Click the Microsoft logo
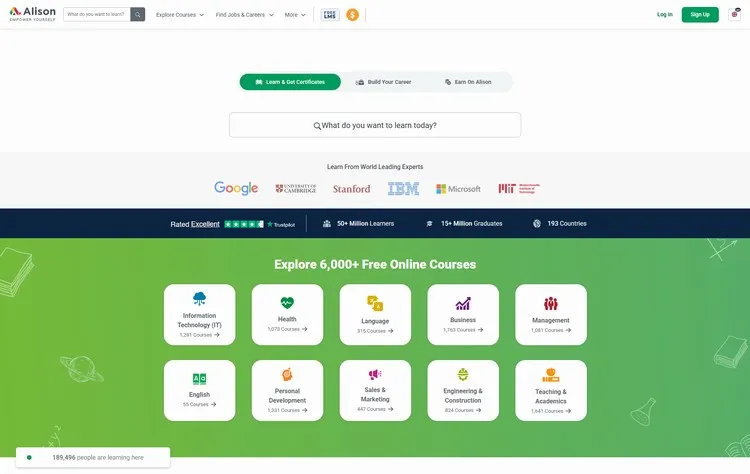Image resolution: width=750 pixels, height=474 pixels. coord(458,189)
